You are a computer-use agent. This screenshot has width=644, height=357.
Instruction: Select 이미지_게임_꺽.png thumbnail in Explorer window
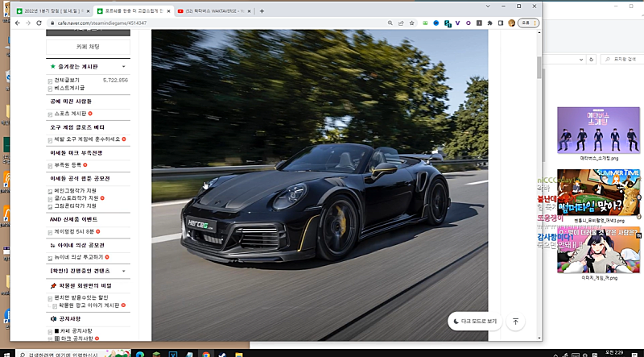point(598,250)
